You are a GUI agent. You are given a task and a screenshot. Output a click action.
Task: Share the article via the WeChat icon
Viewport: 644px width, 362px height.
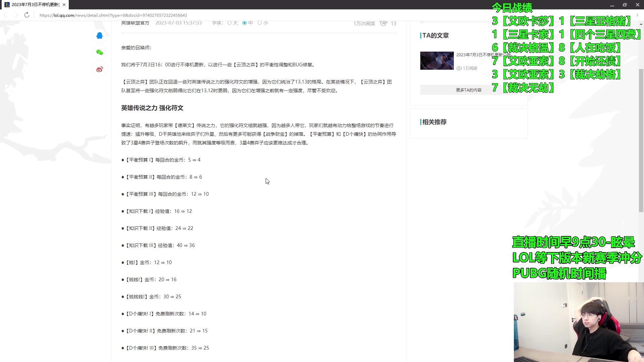point(100,52)
